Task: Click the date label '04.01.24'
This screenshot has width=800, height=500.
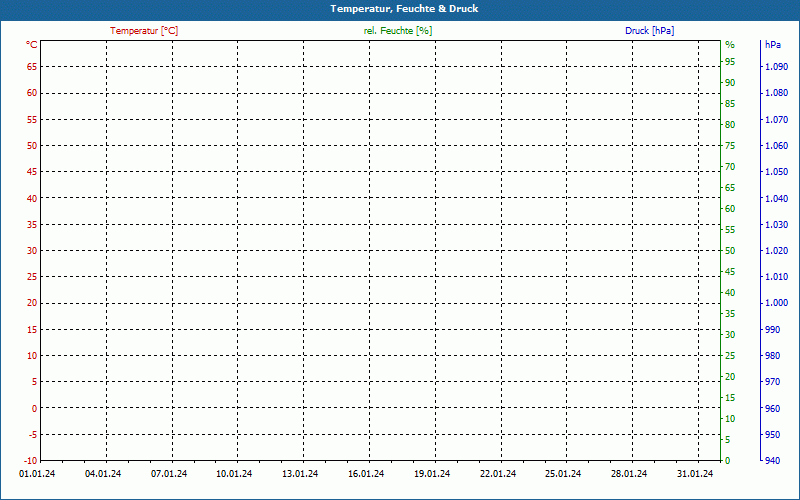Action: (x=103, y=474)
